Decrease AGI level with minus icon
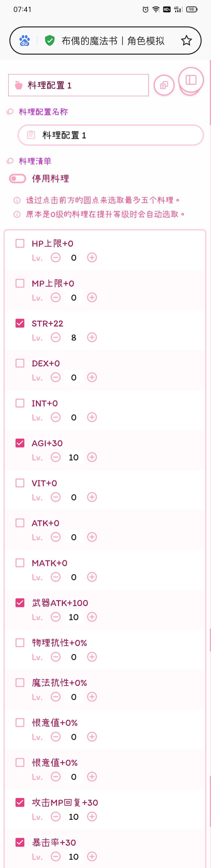This screenshot has width=211, height=868. pos(55,457)
